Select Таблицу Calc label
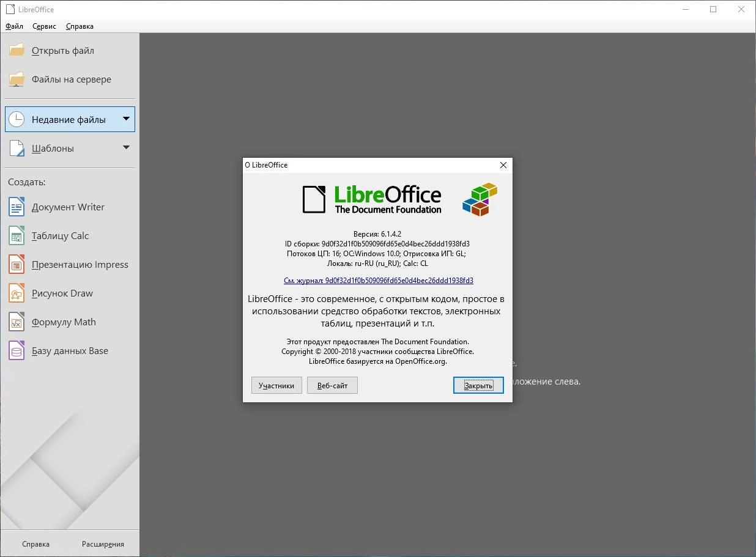Viewport: 756px width, 557px height. (61, 236)
